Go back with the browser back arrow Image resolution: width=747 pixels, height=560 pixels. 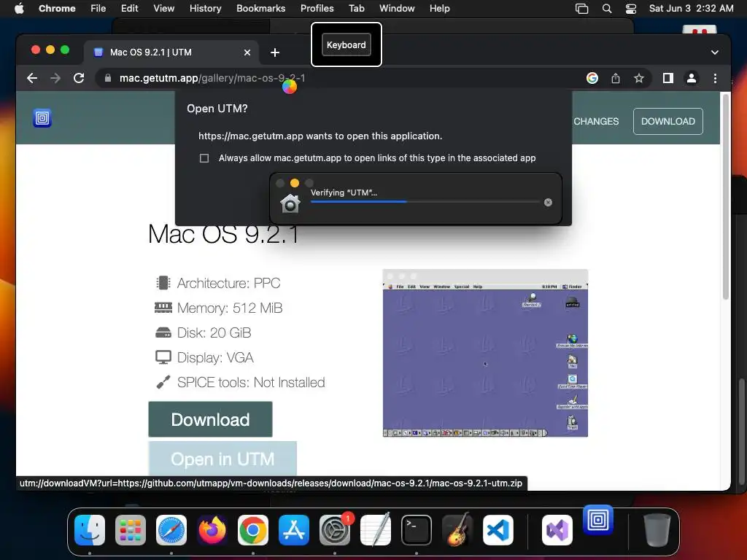pyautogui.click(x=32, y=78)
